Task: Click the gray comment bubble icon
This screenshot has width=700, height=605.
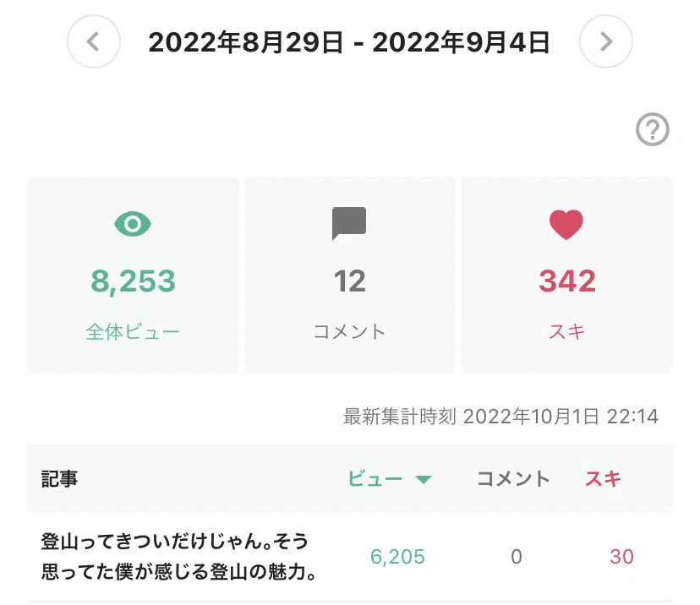Action: pos(349,223)
